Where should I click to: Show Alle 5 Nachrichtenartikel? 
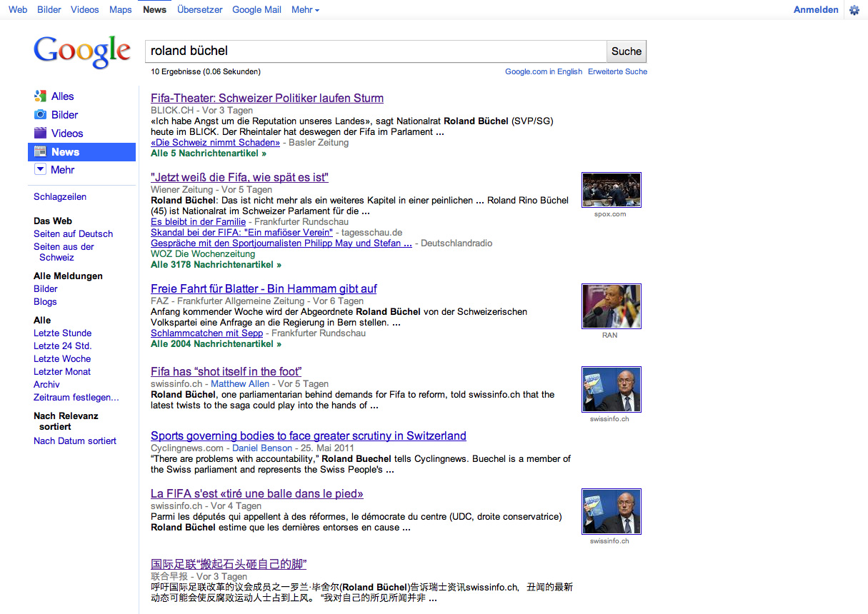pos(209,153)
